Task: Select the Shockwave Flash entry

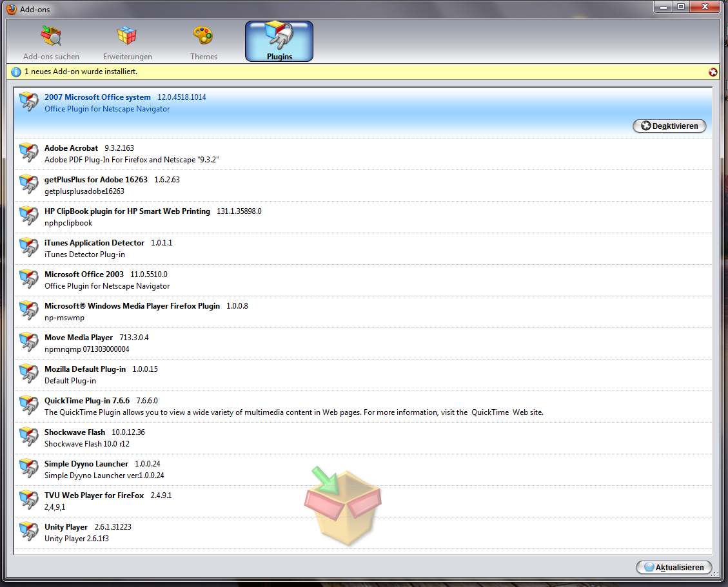Action: coord(363,438)
